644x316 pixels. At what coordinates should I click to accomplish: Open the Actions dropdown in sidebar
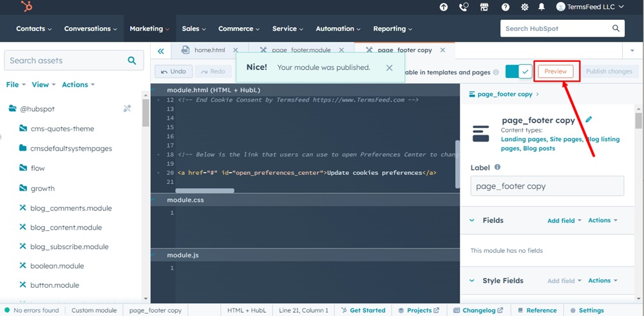point(78,84)
